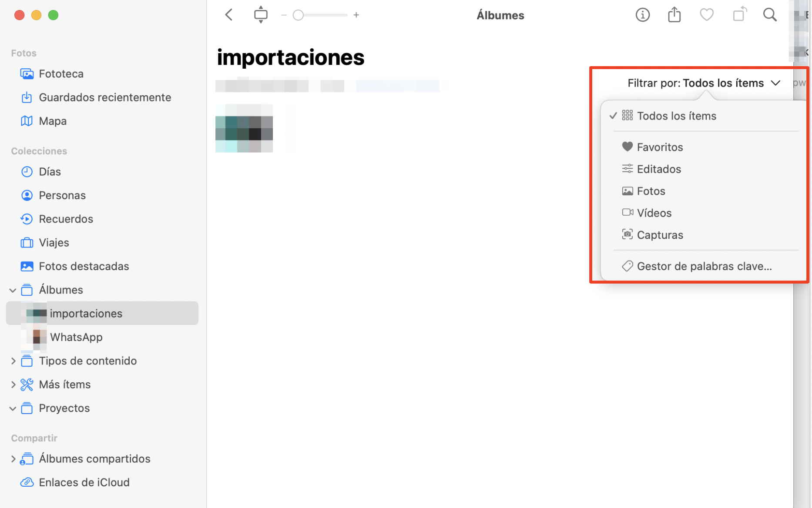
Task: Open Enlaces de iCloud
Action: pos(84,482)
